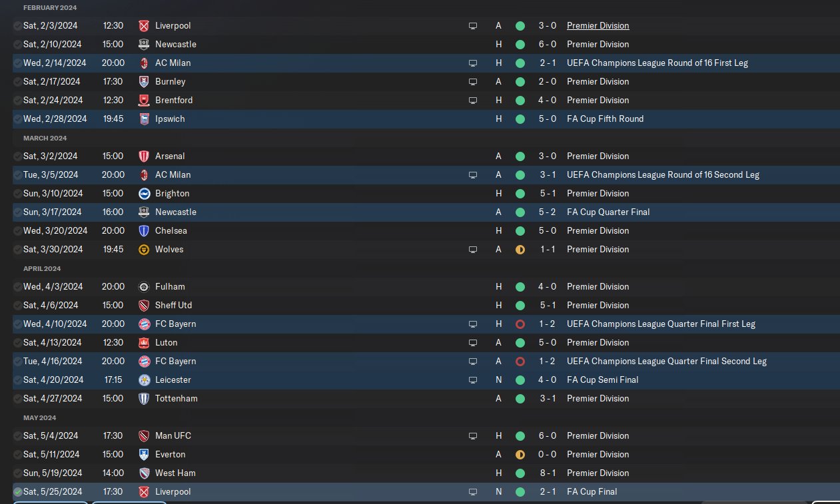Click the Burnley club badge
Screen dimensions: 840x504
point(143,82)
